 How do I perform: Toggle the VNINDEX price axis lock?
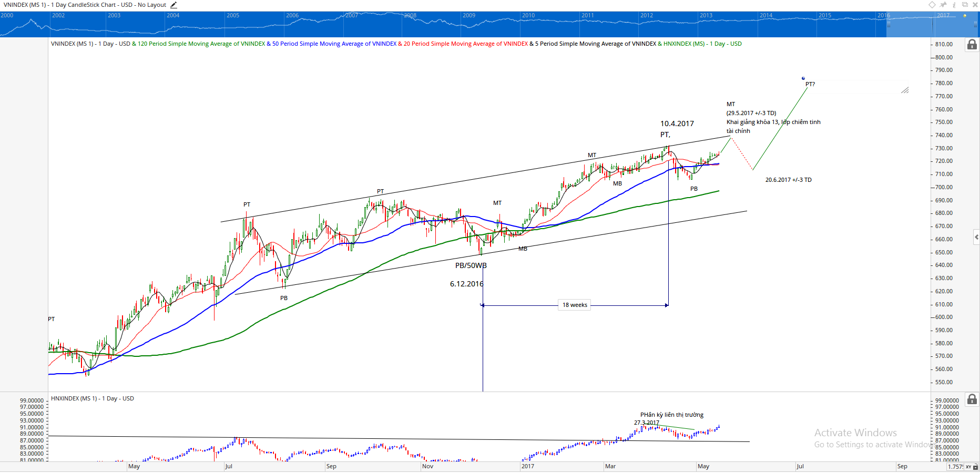point(972,45)
